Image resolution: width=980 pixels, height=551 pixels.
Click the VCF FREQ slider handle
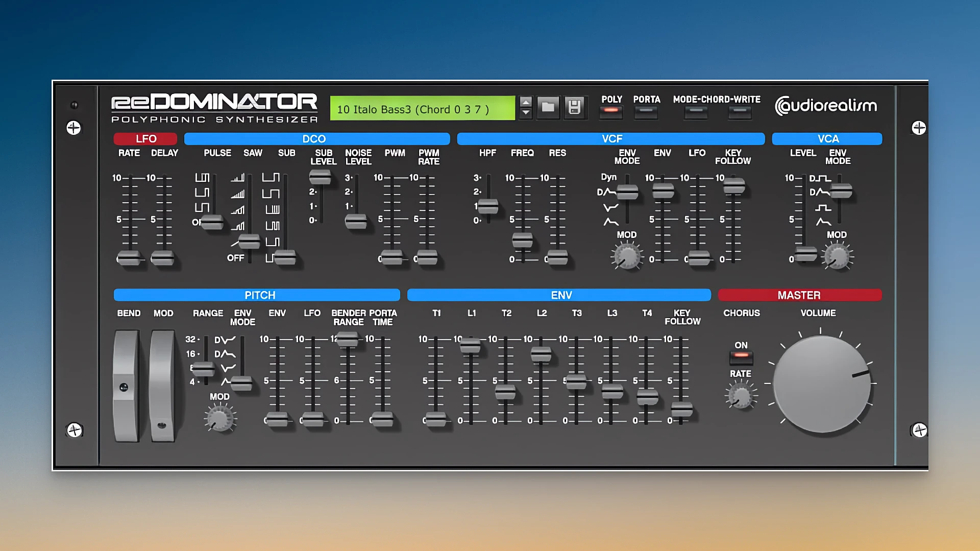click(x=522, y=239)
